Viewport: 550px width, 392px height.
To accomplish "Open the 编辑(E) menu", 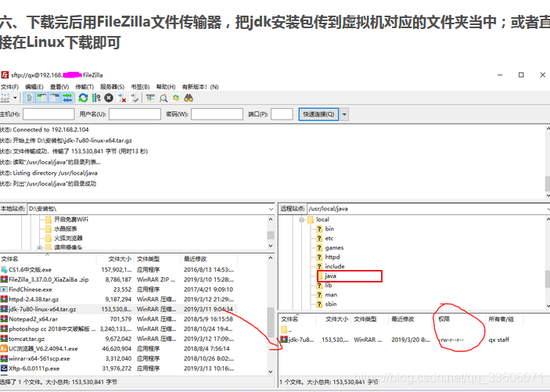I will 34,87.
